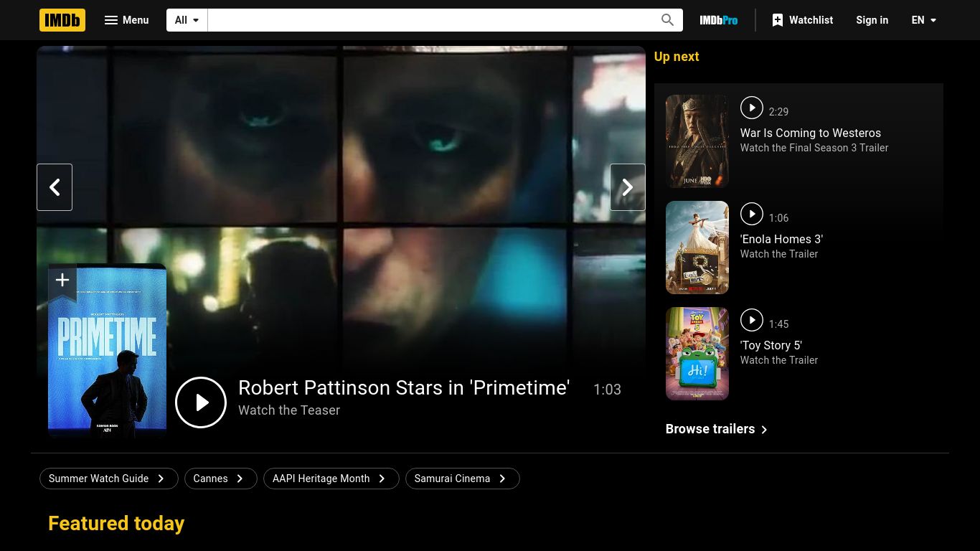Open 'Robert Pattinson Stars in Primetime' title

404,387
